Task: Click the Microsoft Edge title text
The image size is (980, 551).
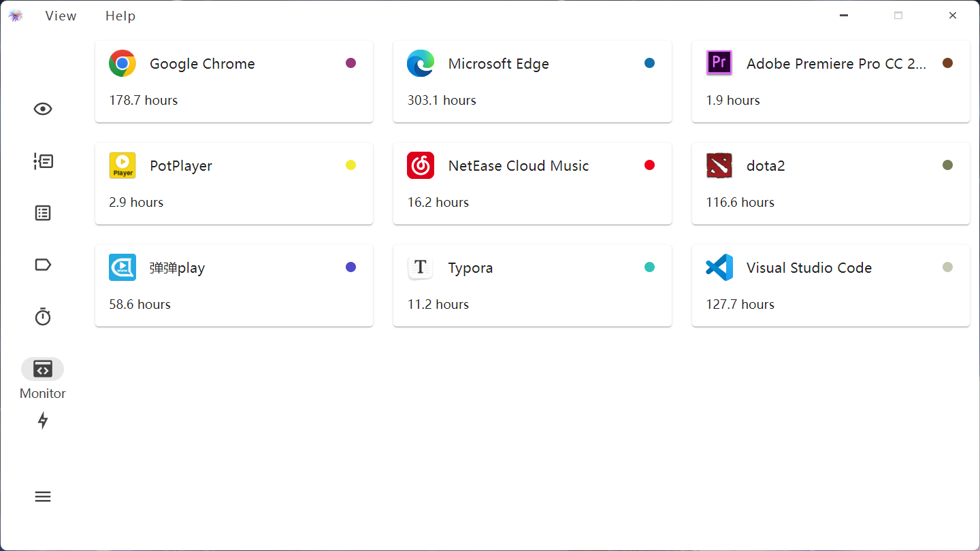Action: pos(498,64)
